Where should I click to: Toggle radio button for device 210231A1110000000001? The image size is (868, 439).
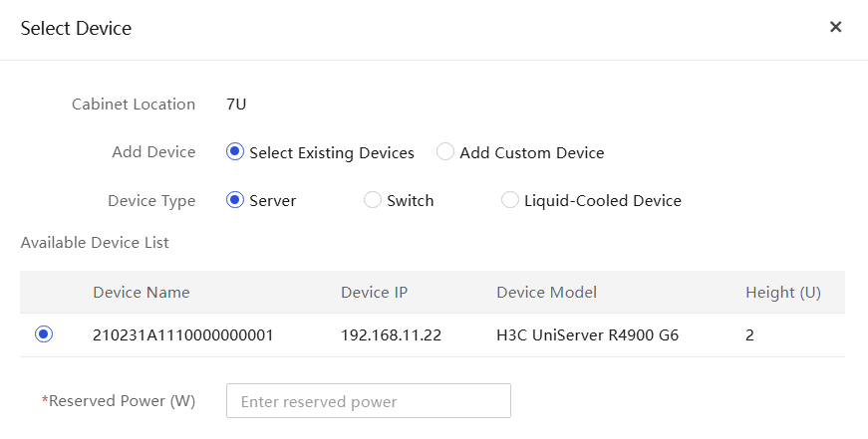coord(44,333)
